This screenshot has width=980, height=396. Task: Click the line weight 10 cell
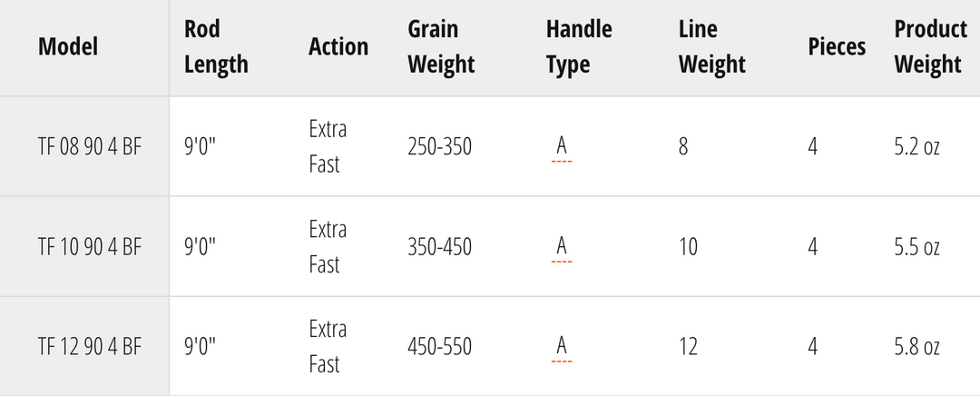coord(688,248)
